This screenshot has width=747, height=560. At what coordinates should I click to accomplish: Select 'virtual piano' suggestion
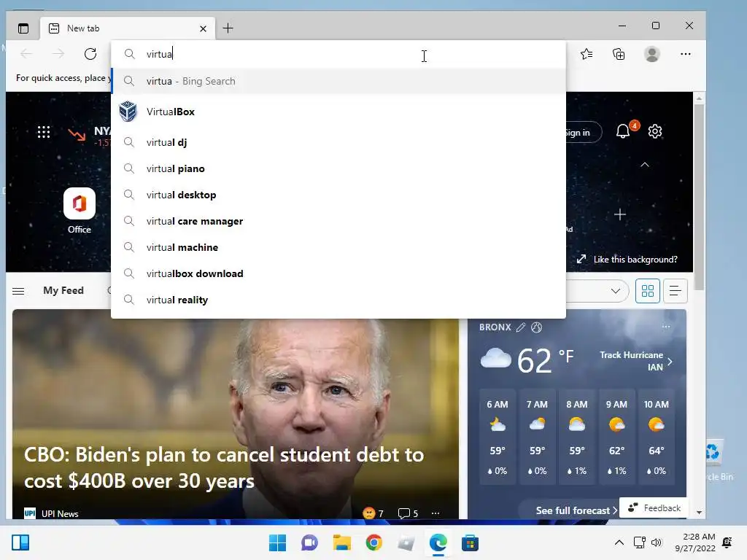pyautogui.click(x=338, y=168)
